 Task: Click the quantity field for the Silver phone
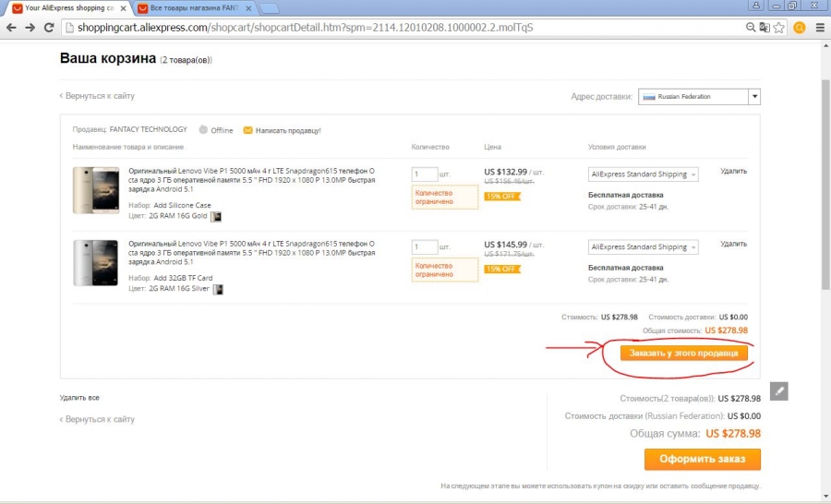[425, 247]
